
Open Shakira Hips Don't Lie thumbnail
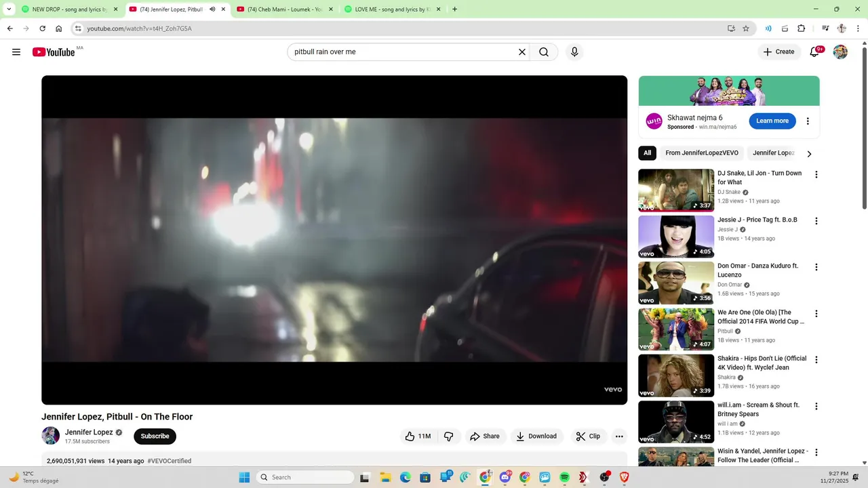coord(676,375)
